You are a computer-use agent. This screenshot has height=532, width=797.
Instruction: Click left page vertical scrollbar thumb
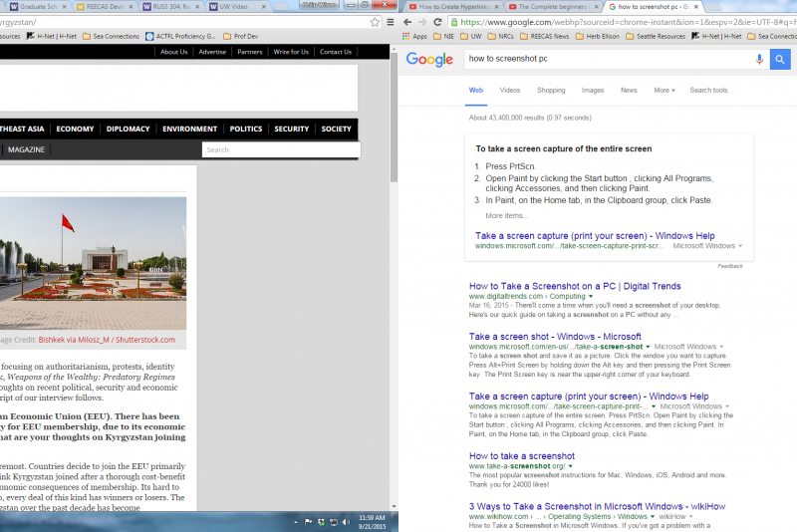(394, 117)
